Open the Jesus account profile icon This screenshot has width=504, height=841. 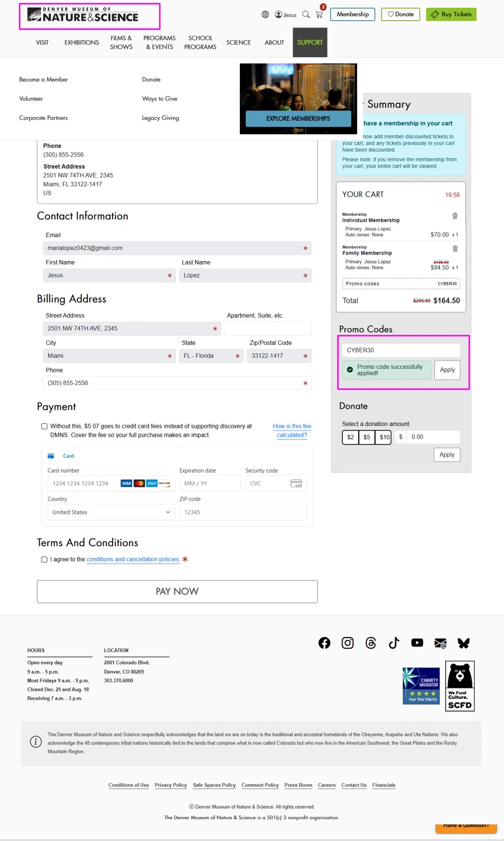285,15
